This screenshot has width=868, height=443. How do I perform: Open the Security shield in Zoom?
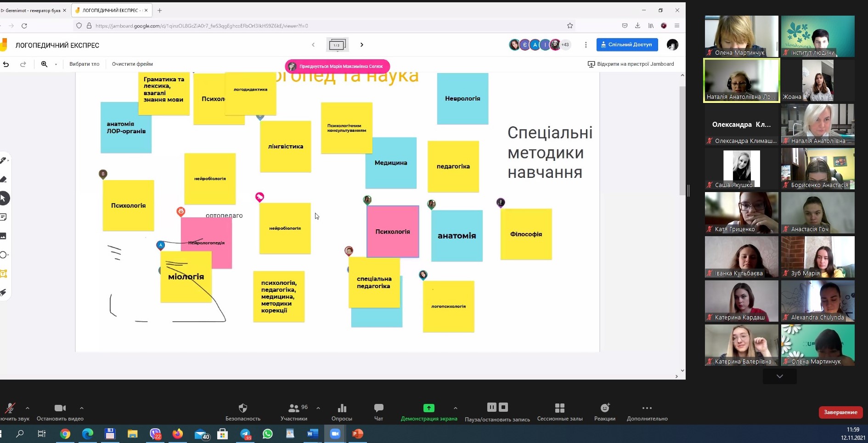242,409
